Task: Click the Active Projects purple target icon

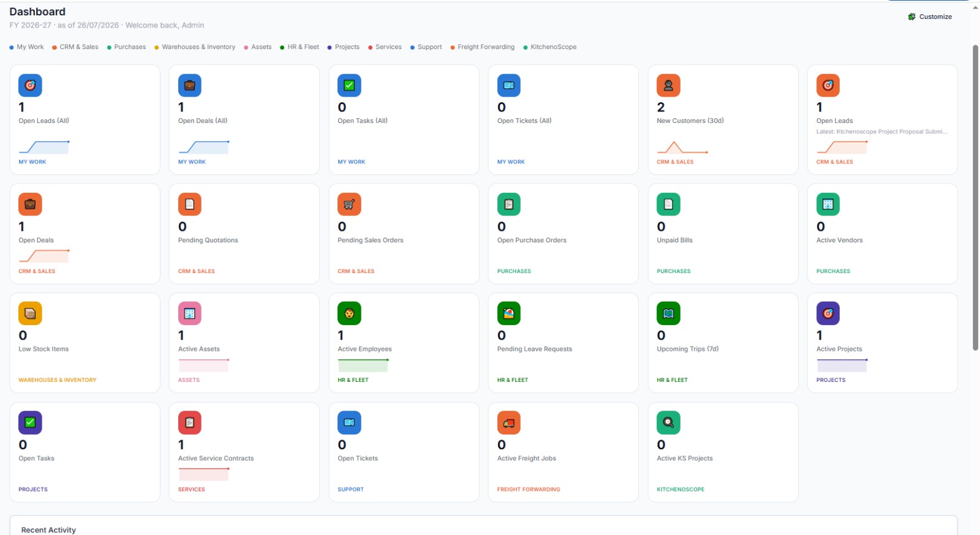Action: 828,313
